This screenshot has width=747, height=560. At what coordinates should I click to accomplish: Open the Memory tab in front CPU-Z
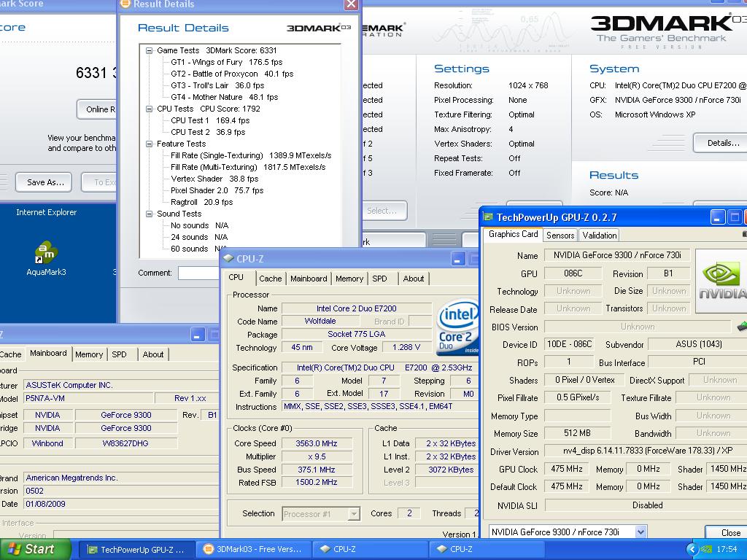tap(349, 279)
